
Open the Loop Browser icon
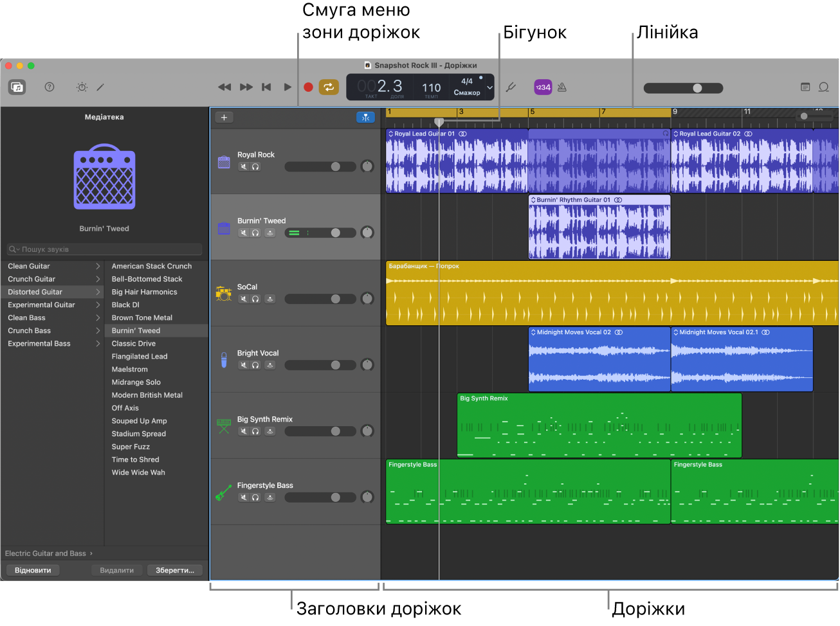coord(823,87)
